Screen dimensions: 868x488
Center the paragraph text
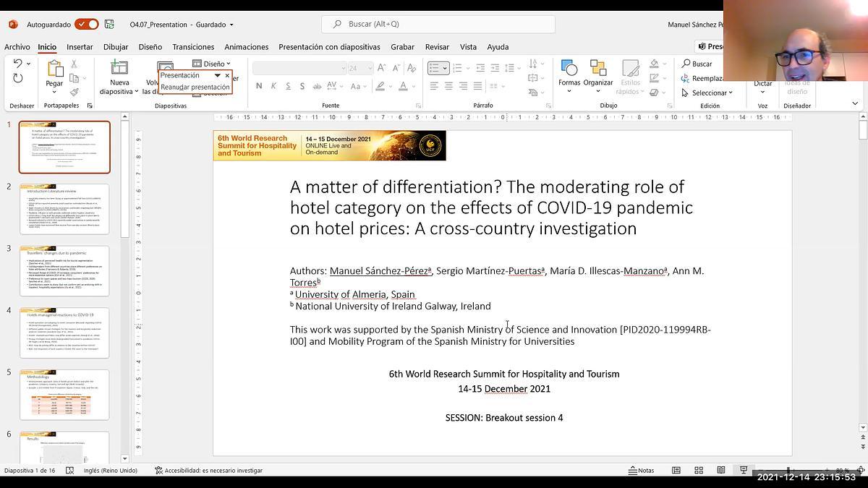(448, 86)
